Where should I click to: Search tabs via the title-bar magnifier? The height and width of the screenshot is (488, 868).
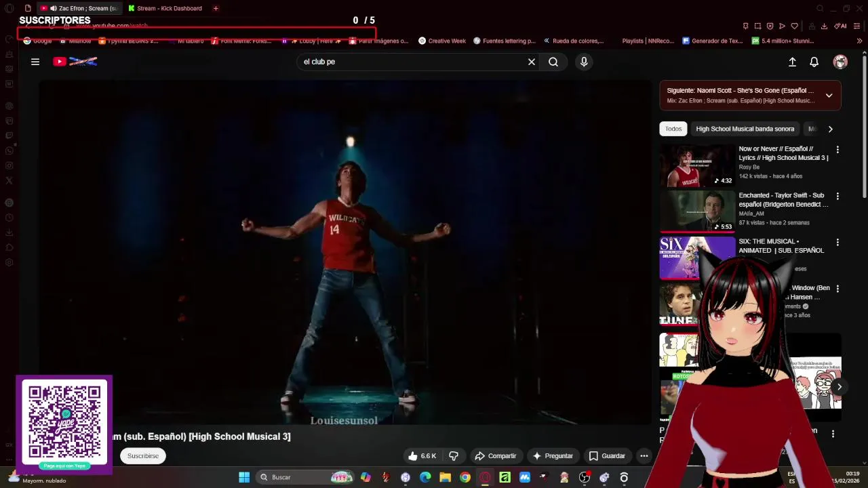click(x=820, y=8)
